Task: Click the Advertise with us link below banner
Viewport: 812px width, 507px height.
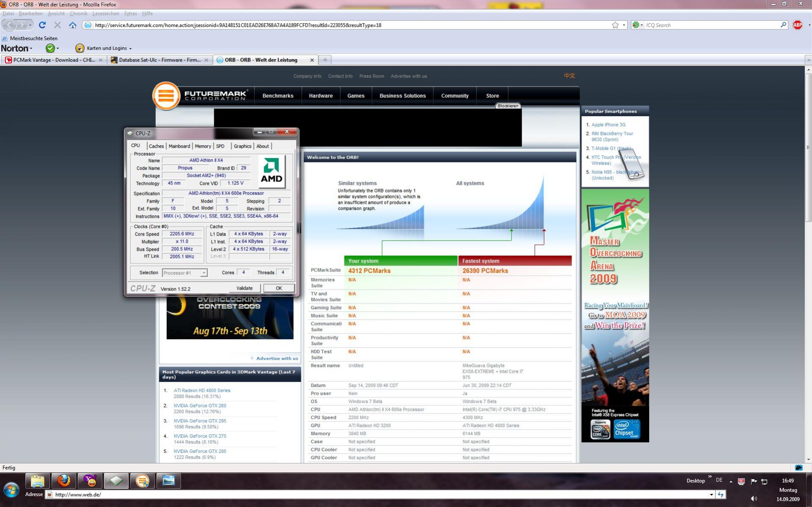Action: coord(277,359)
